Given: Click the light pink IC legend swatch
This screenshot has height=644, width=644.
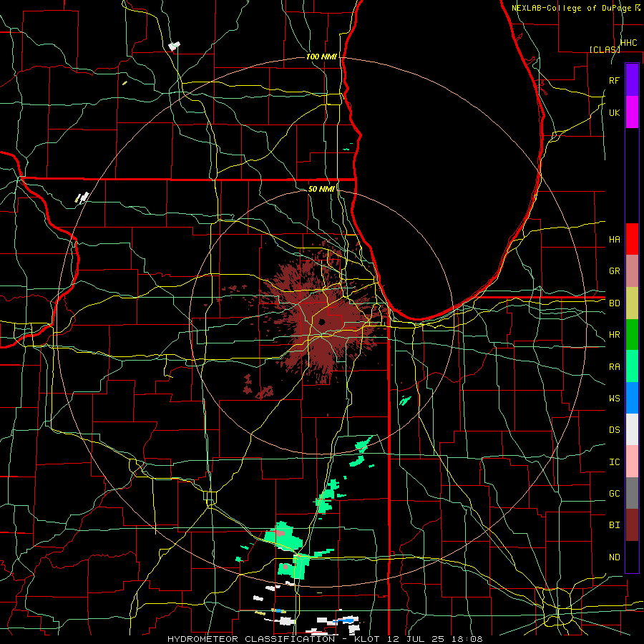Looking at the screenshot, I should [x=632, y=462].
